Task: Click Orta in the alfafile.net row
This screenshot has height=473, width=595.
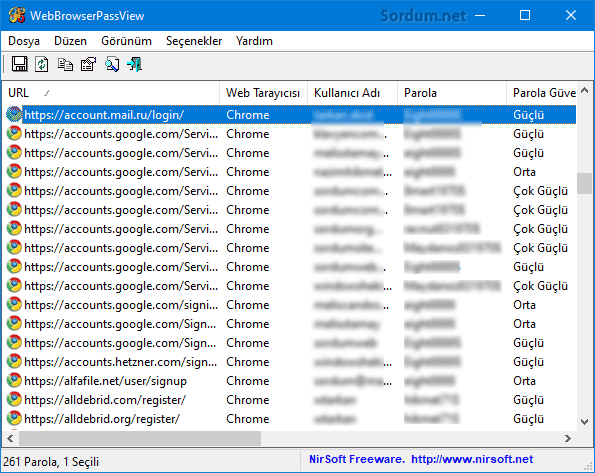Action: pos(524,380)
